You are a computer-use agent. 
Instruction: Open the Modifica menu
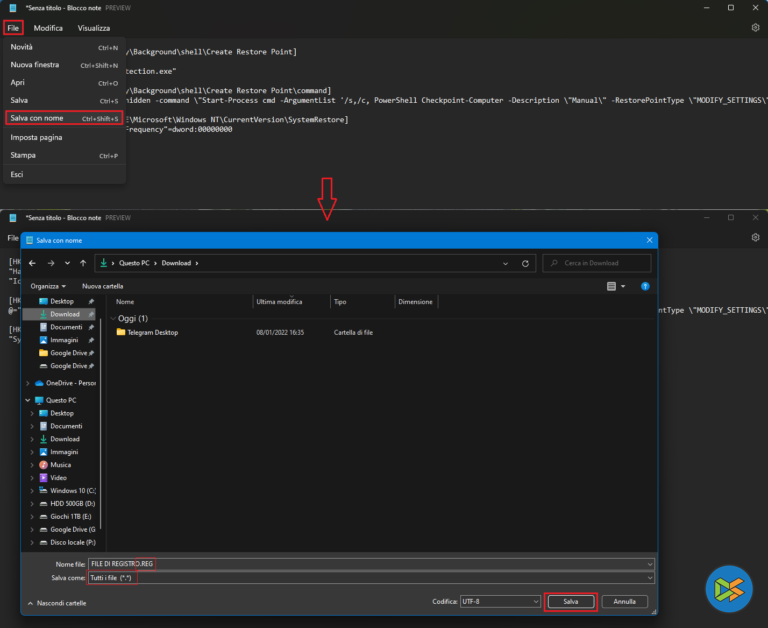[x=48, y=28]
